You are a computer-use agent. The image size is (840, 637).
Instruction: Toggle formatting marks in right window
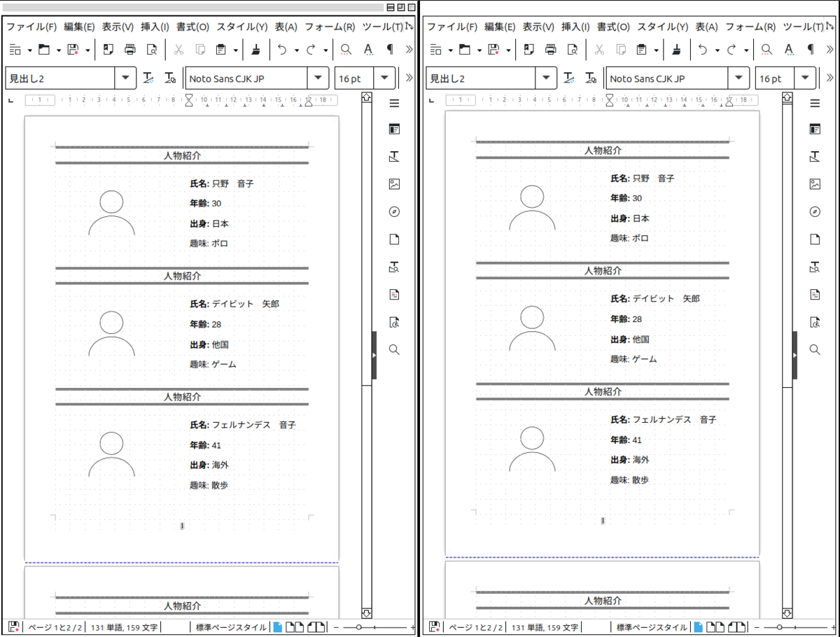(x=811, y=50)
